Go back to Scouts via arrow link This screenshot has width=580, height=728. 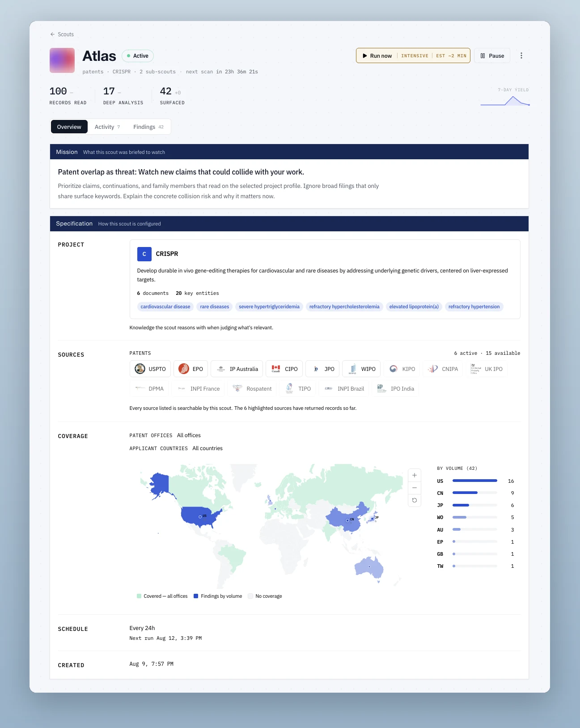coord(62,34)
